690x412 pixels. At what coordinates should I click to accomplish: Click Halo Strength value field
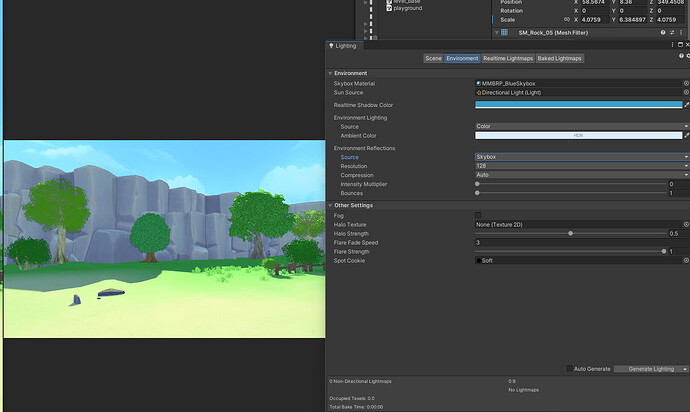[x=679, y=233]
